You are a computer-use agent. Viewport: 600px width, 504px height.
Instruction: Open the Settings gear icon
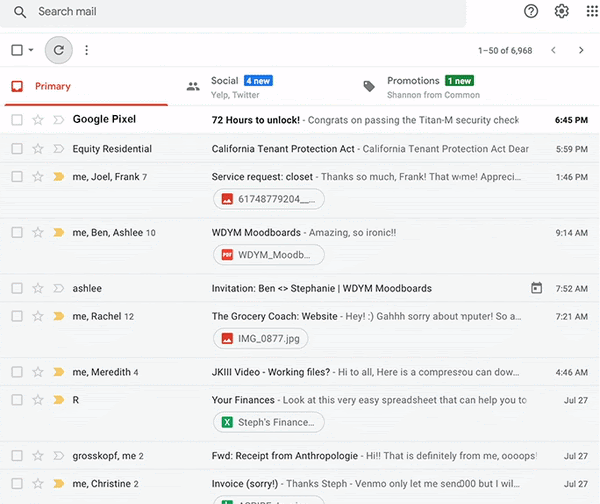[x=562, y=12]
